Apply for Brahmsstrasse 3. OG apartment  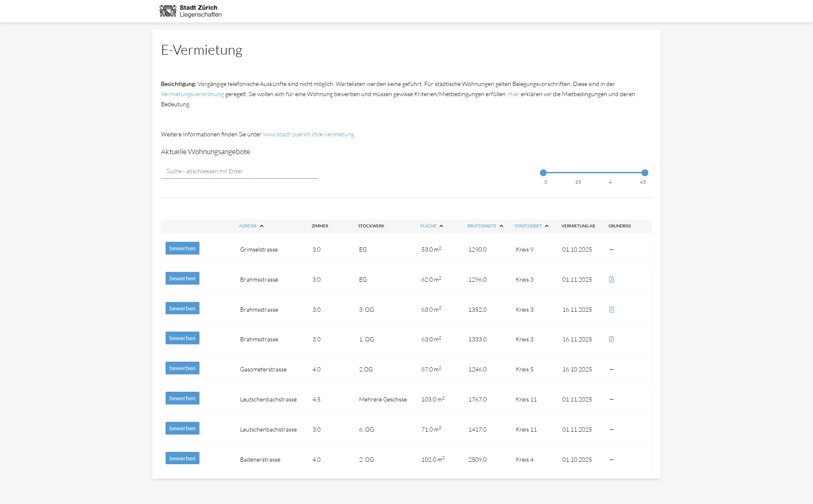pyautogui.click(x=183, y=308)
